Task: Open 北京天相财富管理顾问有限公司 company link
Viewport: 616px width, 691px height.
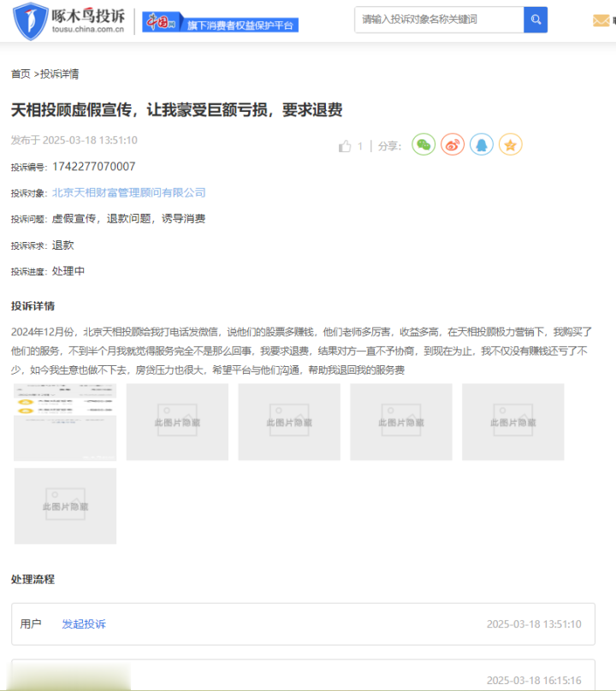Action: point(128,192)
